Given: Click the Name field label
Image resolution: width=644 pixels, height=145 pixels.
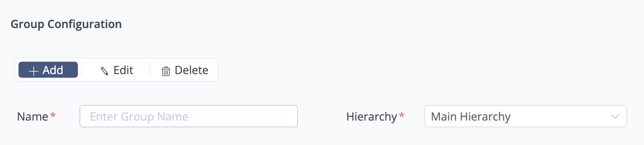Looking at the screenshot, I should 33,117.
